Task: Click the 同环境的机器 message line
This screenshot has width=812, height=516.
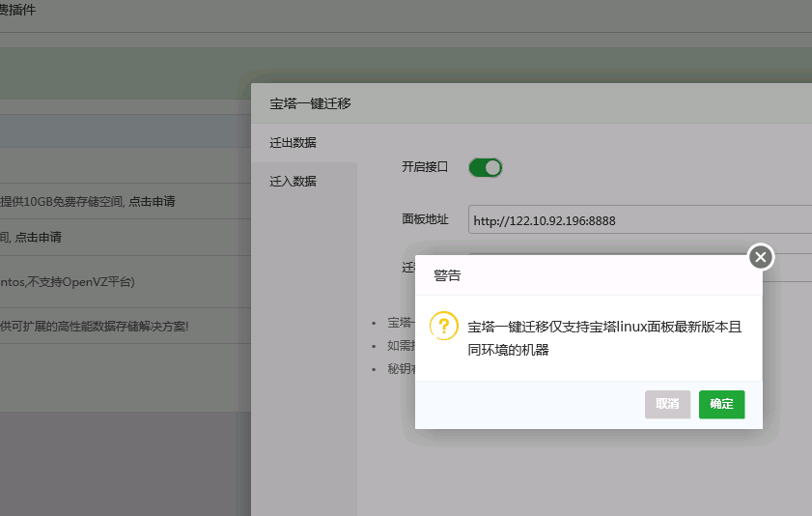Action: [x=508, y=350]
